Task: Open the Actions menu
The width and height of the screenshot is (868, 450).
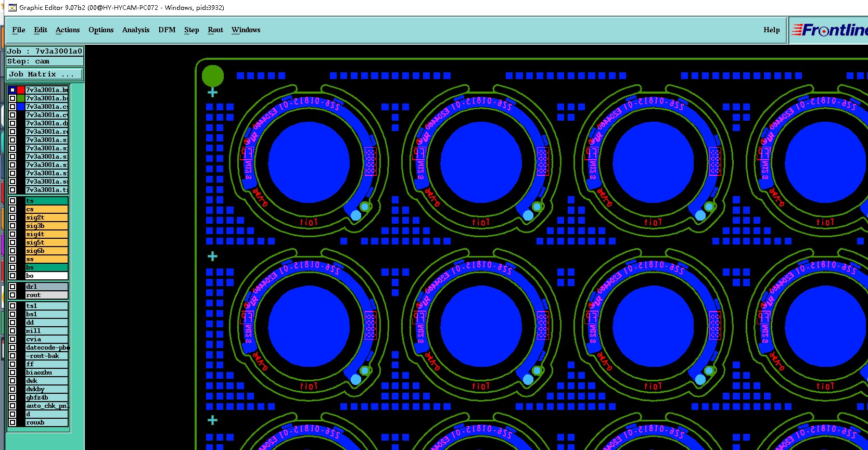Action: [x=68, y=30]
